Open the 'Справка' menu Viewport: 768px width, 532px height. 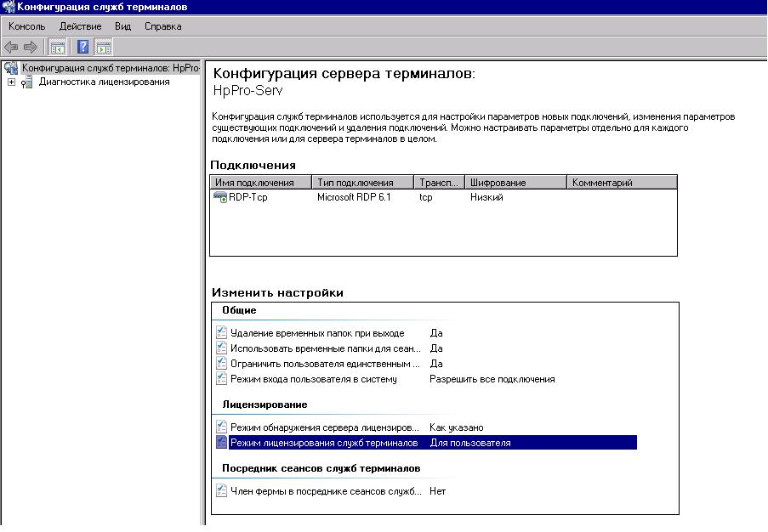pos(163,26)
